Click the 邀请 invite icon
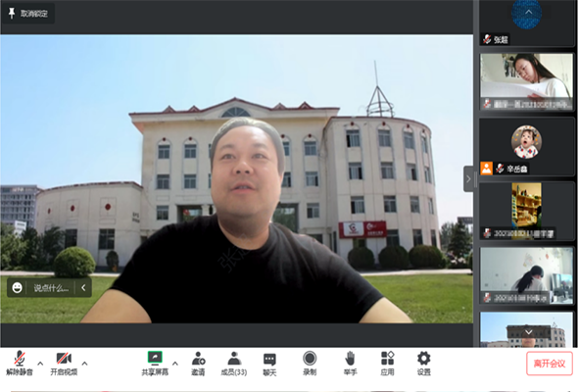The width and height of the screenshot is (578, 392). [198, 364]
